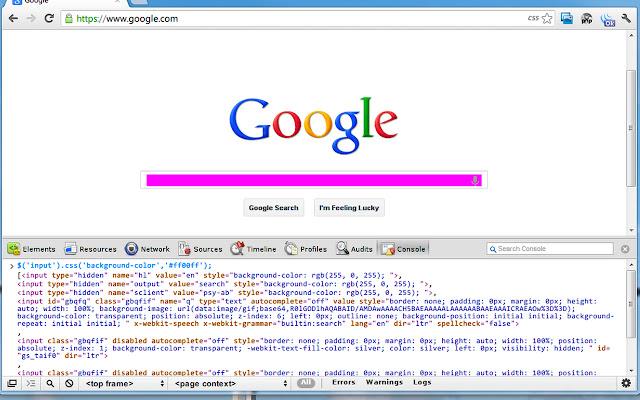Click the page scrollbar down arrow

tap(631, 231)
